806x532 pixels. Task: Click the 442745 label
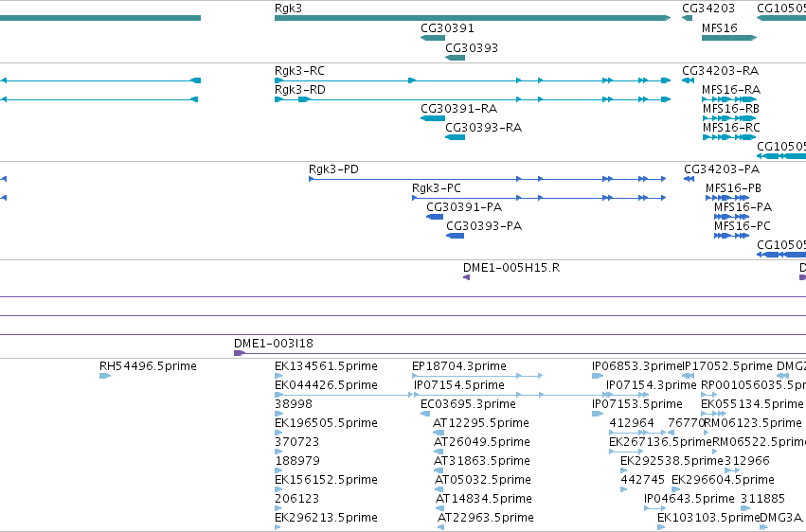coord(643,481)
